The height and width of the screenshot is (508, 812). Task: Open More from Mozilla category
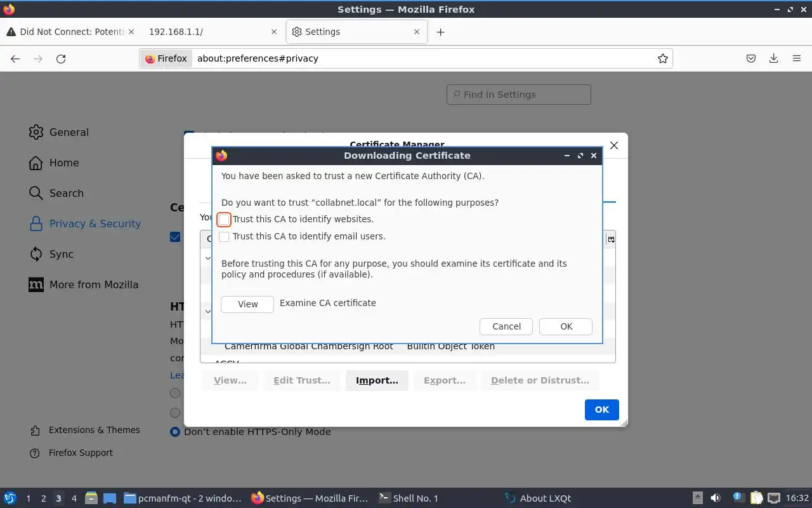pos(84,284)
